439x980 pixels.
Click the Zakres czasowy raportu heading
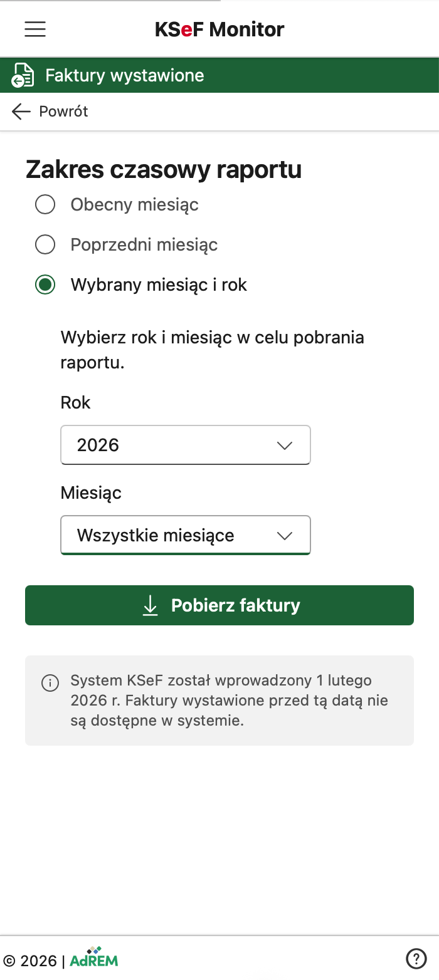click(x=163, y=169)
